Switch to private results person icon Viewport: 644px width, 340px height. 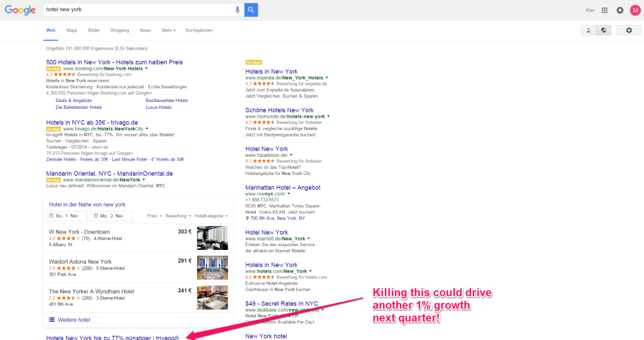tap(588, 30)
